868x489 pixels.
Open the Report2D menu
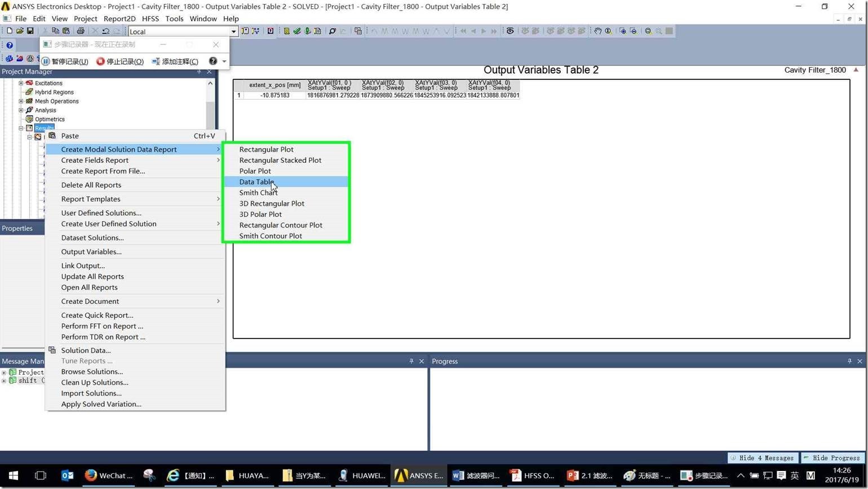119,19
